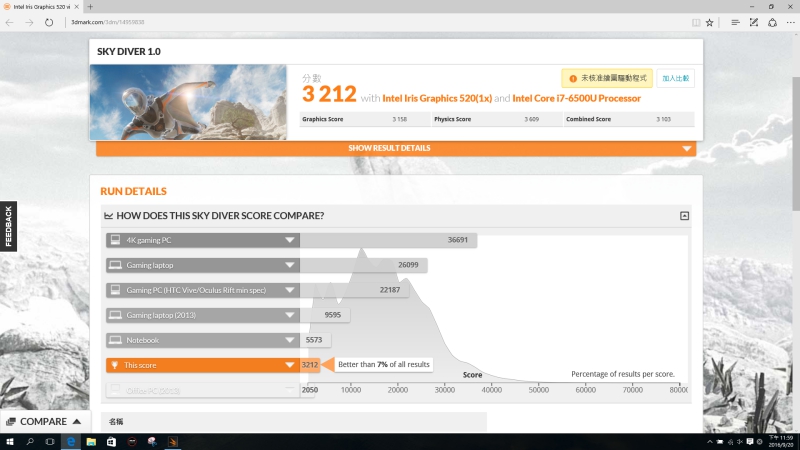Viewport: 800px width, 450px height.
Task: Click the Notebook laptop icon
Action: 115,340
